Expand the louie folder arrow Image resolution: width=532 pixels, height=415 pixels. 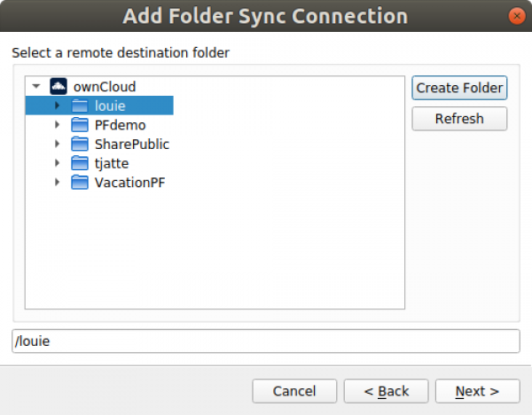coord(58,106)
